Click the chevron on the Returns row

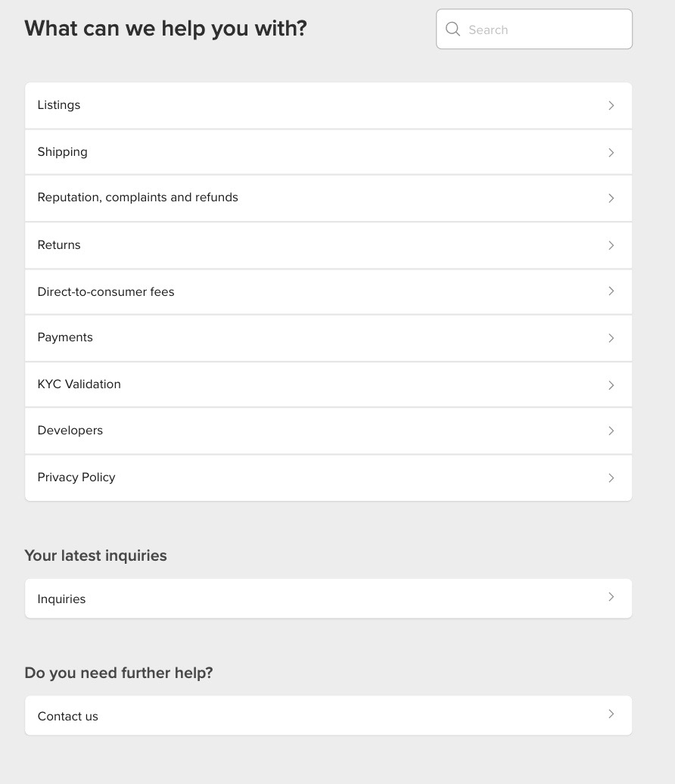point(611,245)
